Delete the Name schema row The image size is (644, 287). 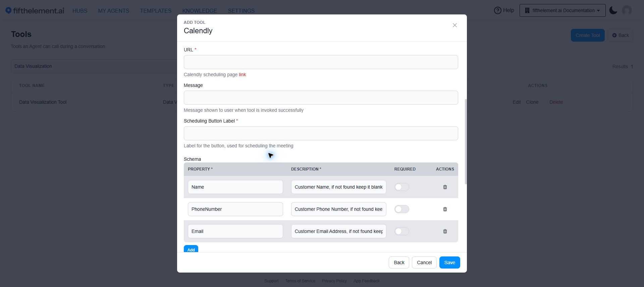coord(445,187)
